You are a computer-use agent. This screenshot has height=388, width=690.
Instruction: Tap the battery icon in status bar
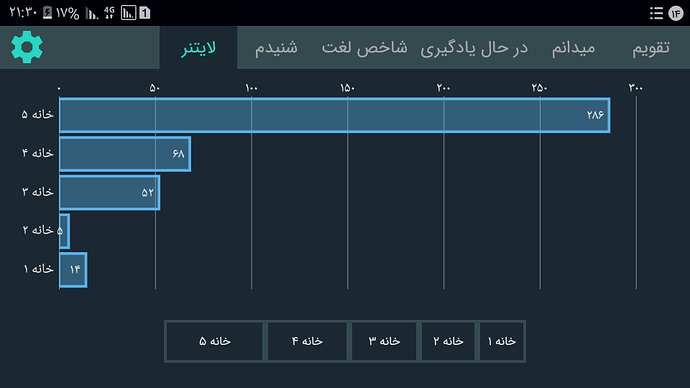[48, 13]
